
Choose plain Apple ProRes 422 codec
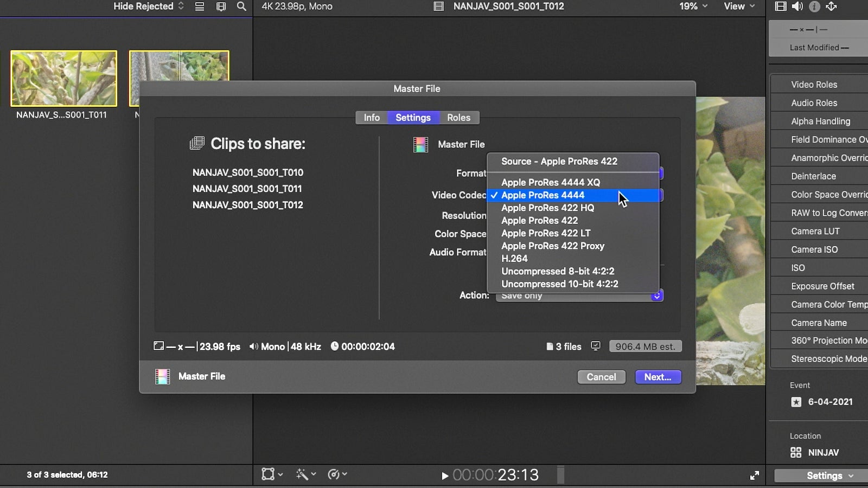(x=573, y=221)
